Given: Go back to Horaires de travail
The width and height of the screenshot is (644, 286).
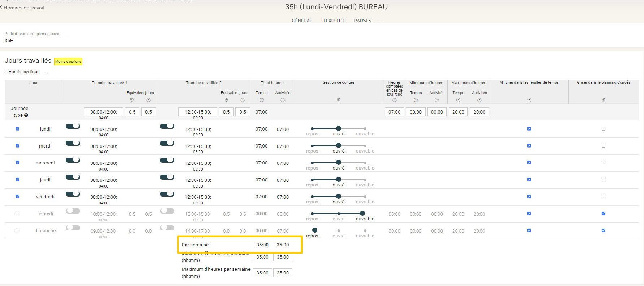Looking at the screenshot, I should (22, 8).
